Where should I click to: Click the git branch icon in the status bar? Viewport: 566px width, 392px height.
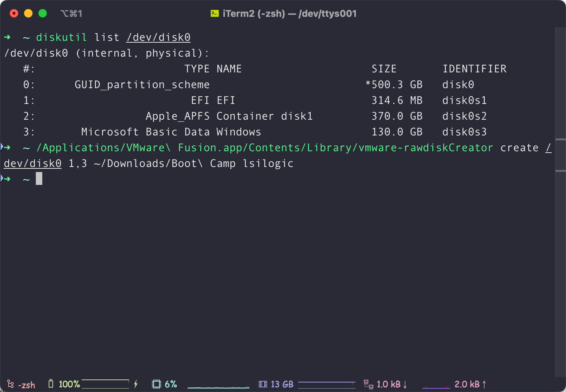(x=10, y=384)
